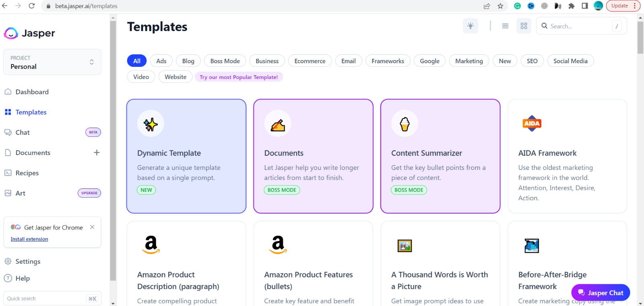The height and width of the screenshot is (306, 644).
Task: Filter templates by SEO
Action: 532,61
